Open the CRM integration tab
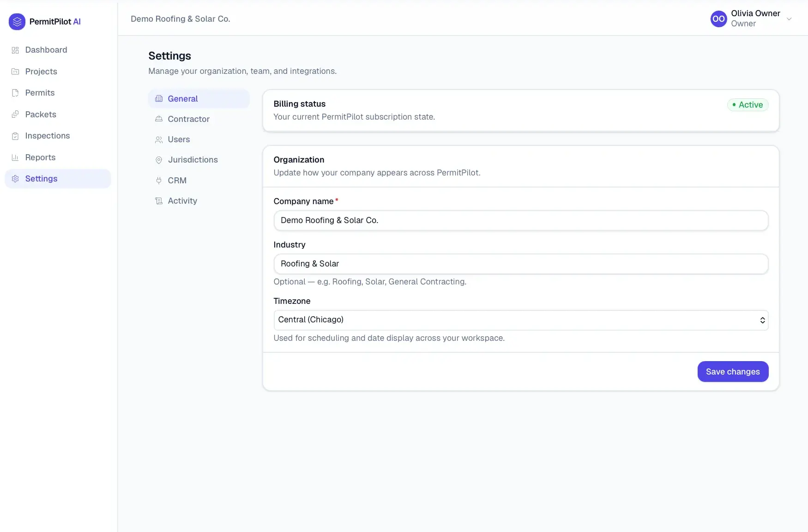Viewport: 808px width, 532px height. point(199,181)
